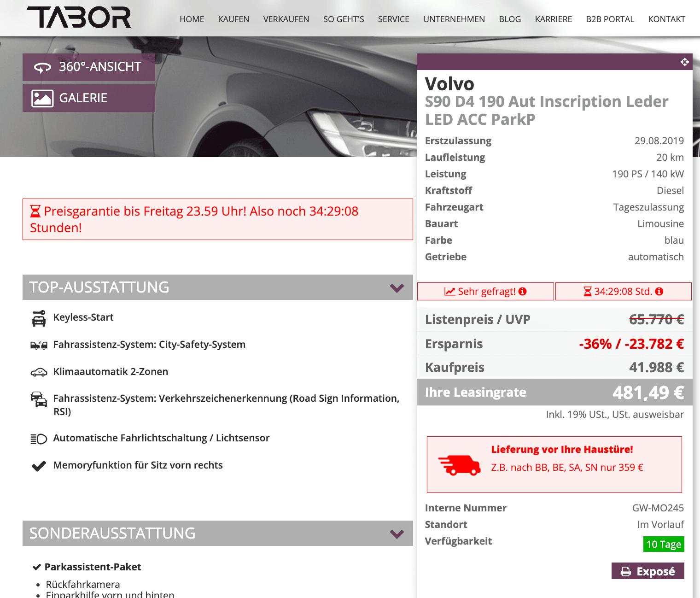Click checkmark beside Parkassistent-Paket
The image size is (700, 598).
point(37,567)
